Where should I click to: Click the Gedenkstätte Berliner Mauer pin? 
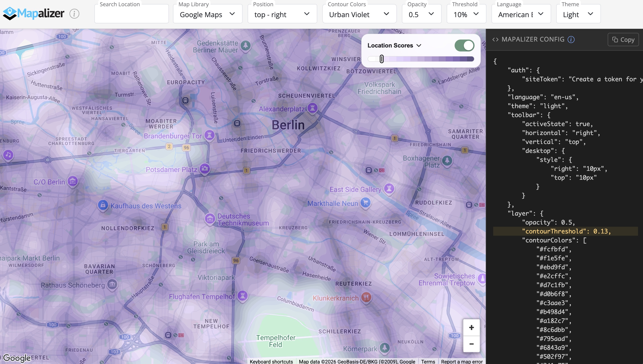coord(245,46)
